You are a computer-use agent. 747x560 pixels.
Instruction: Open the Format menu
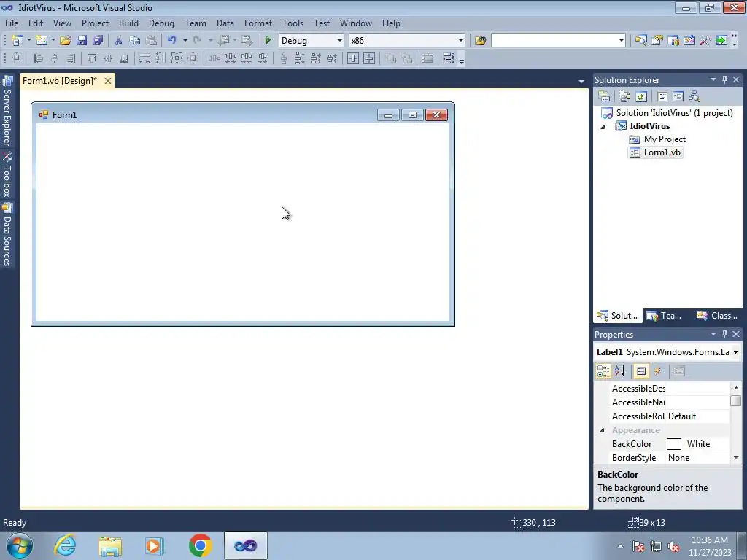click(258, 23)
